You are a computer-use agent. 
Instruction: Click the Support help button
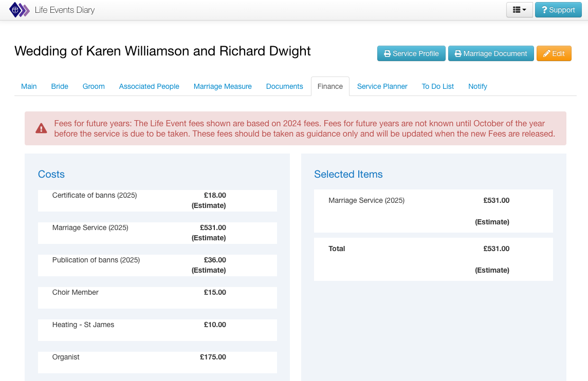pyautogui.click(x=558, y=10)
